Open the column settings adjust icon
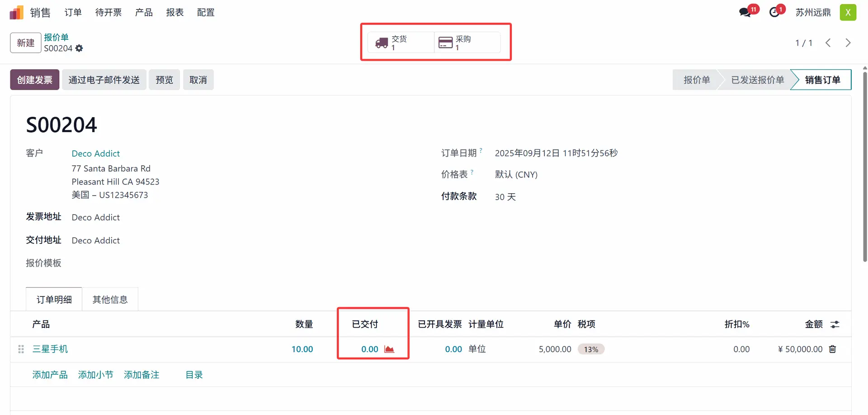 835,324
